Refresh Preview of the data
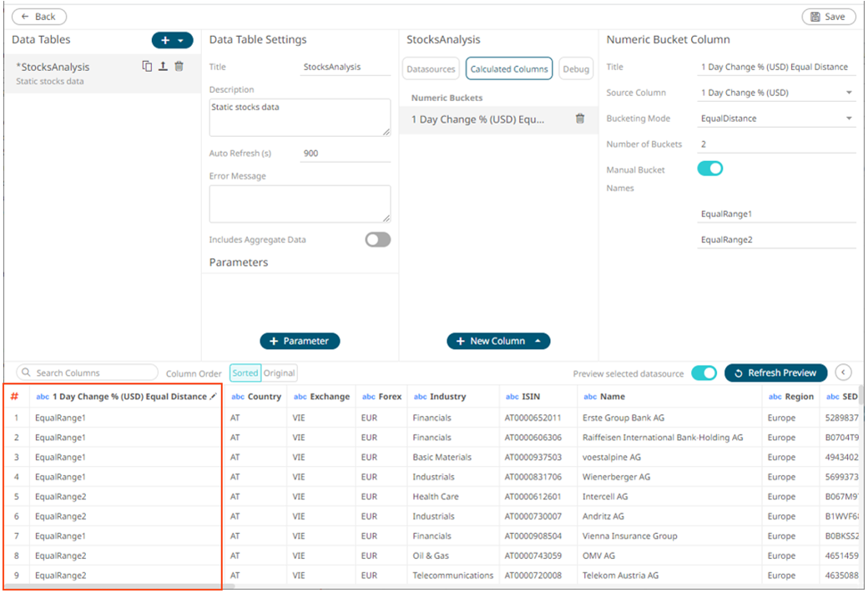Viewport: 868px width, 593px height. (775, 373)
